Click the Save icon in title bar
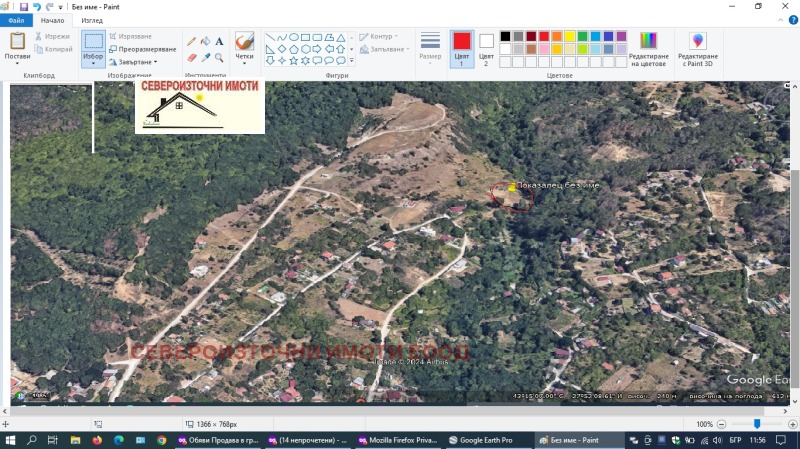 point(22,6)
